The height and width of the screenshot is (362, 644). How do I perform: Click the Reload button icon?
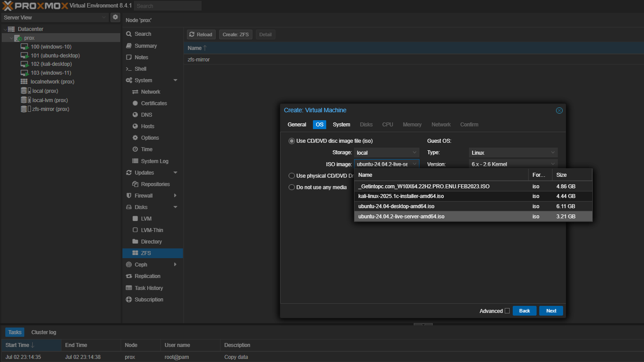[192, 34]
